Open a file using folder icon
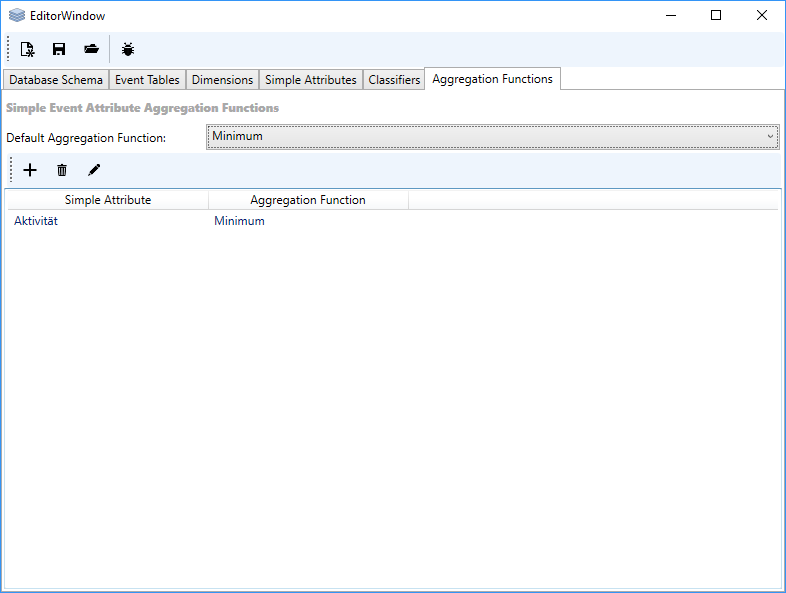Screen dimensions: 786x593 point(91,49)
